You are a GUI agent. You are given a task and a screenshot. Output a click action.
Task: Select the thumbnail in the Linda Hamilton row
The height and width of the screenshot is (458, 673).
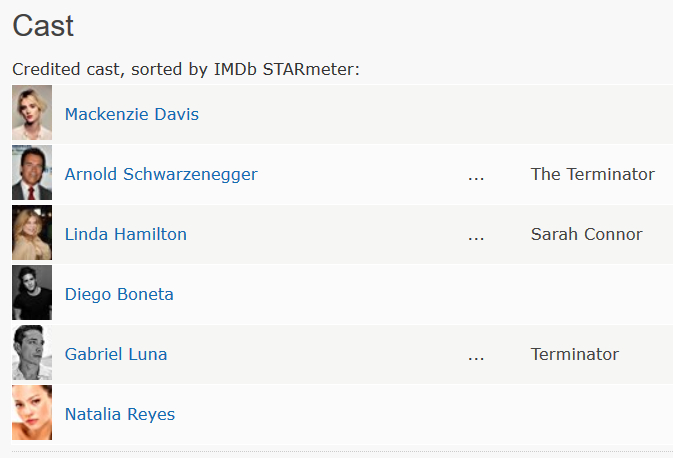tap(32, 234)
